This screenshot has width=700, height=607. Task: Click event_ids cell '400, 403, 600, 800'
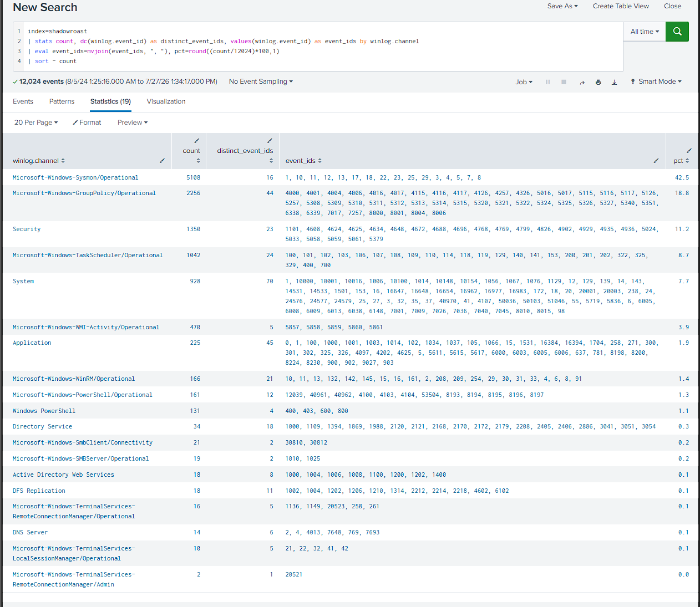(x=317, y=411)
